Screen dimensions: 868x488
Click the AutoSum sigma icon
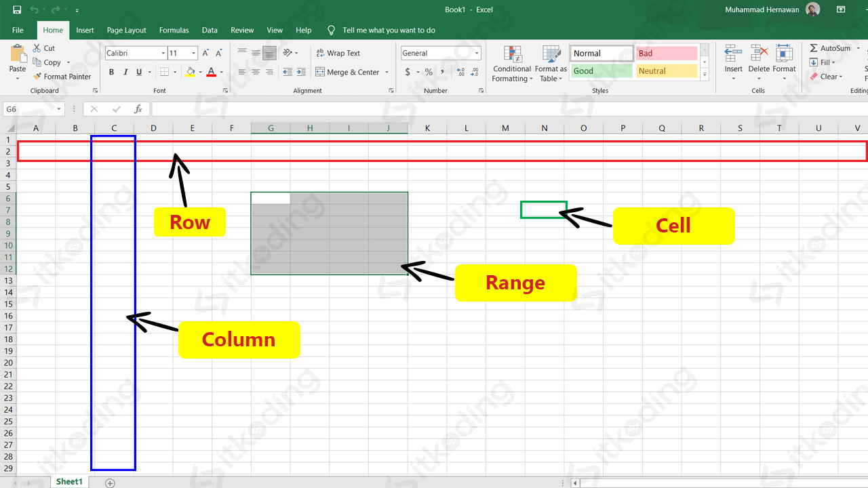[x=814, y=48]
